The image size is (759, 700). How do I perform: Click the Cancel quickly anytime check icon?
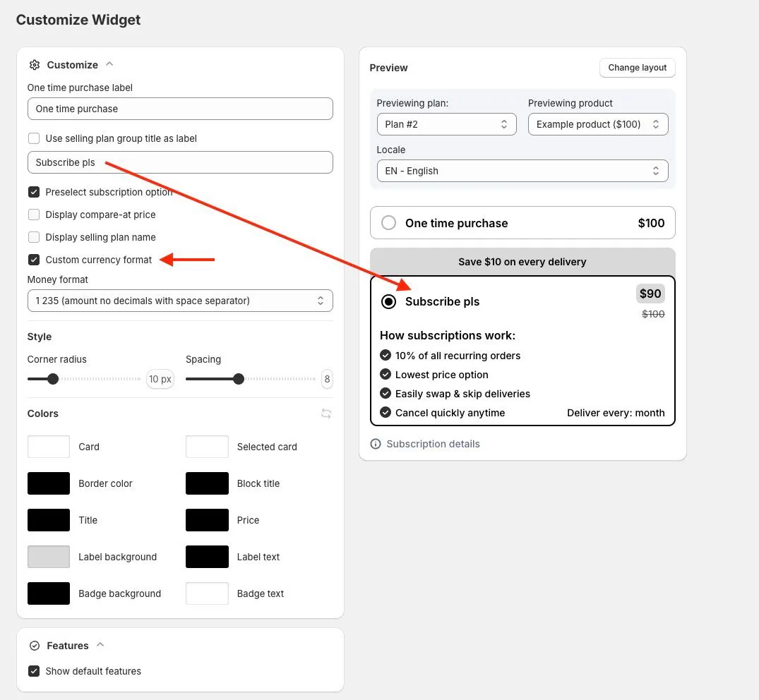(386, 413)
